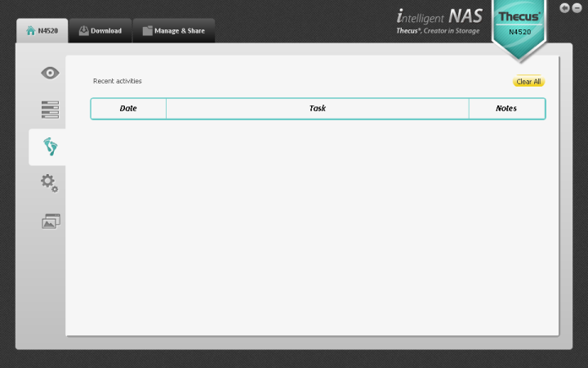Viewport: 588px width, 368px height.
Task: Click the Notes column header
Action: 506,109
